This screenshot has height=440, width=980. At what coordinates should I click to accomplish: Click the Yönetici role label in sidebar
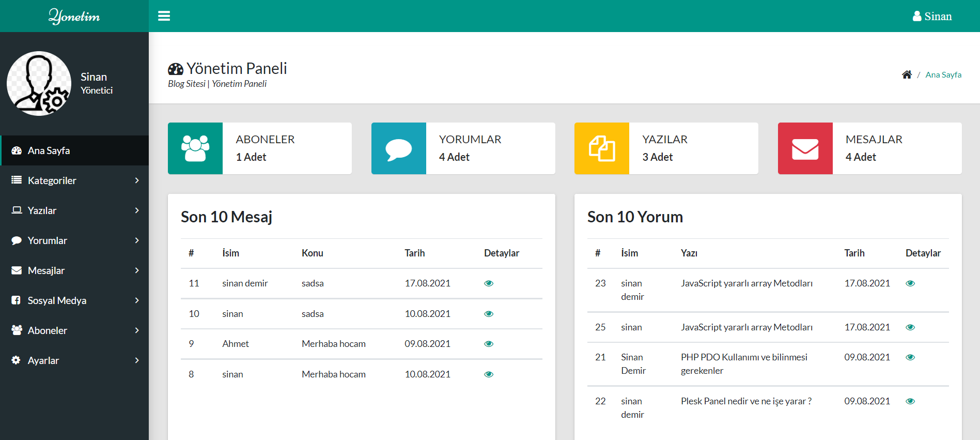97,90
